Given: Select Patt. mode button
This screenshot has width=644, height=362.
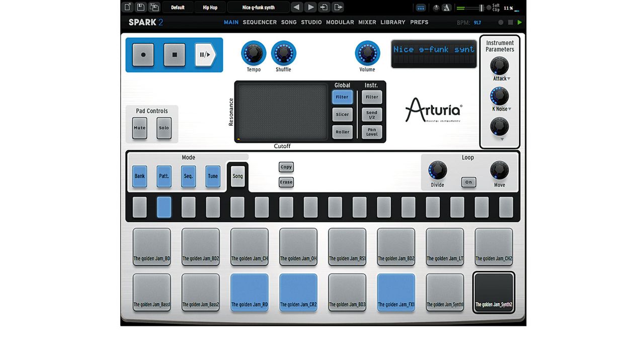Looking at the screenshot, I should 164,176.
